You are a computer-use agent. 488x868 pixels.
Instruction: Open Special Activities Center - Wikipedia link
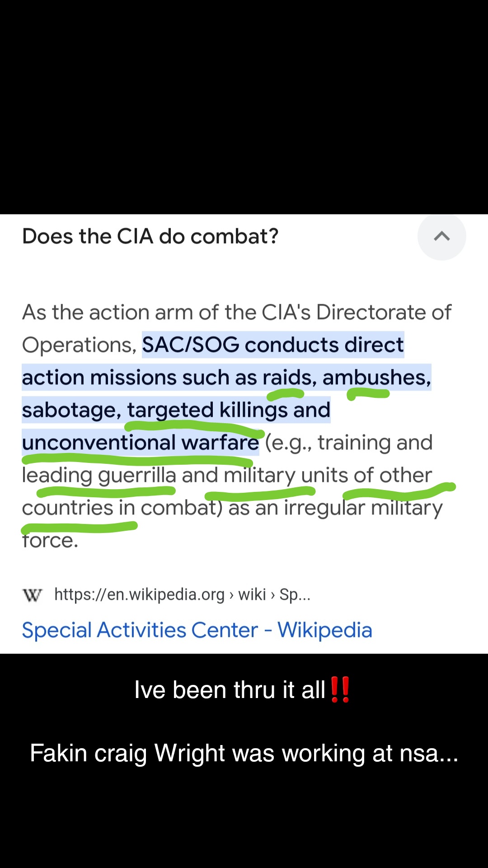pos(197,630)
